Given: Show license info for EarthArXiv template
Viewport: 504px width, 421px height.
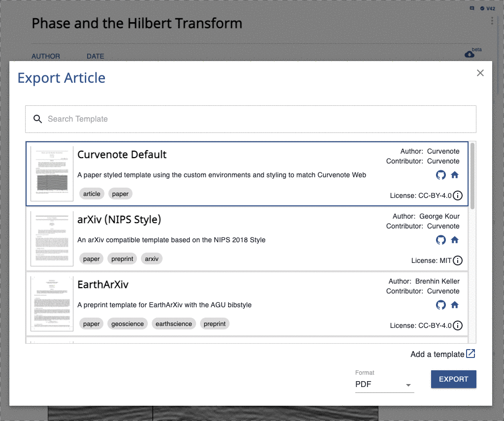Looking at the screenshot, I should [x=458, y=325].
